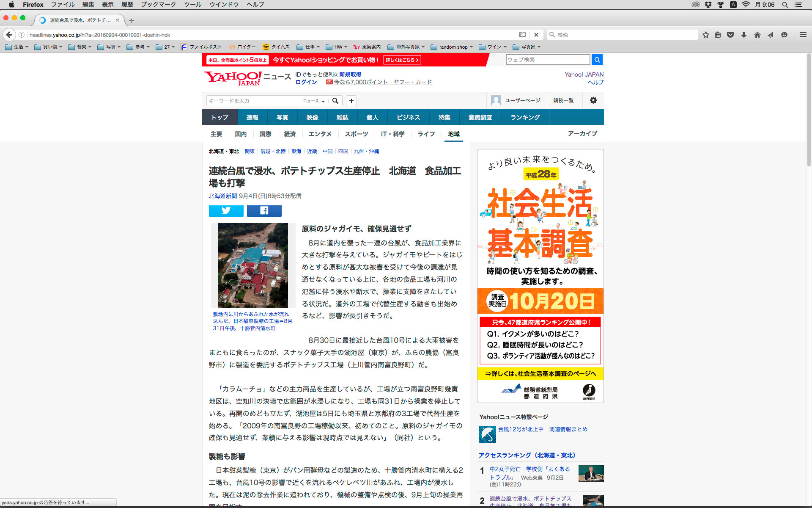The image size is (812, 508).
Task: Open the random shop bookmarks folder dropdown
Action: click(x=452, y=47)
